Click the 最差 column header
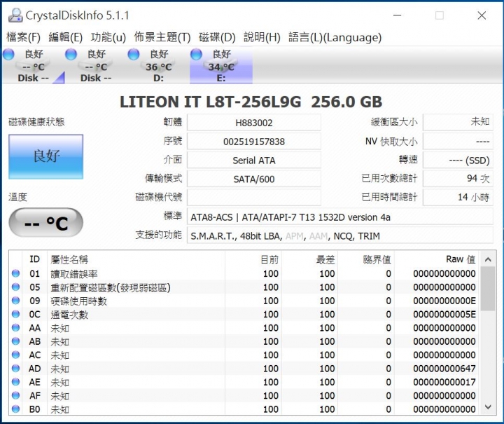This screenshot has height=424, width=504. tap(309, 259)
